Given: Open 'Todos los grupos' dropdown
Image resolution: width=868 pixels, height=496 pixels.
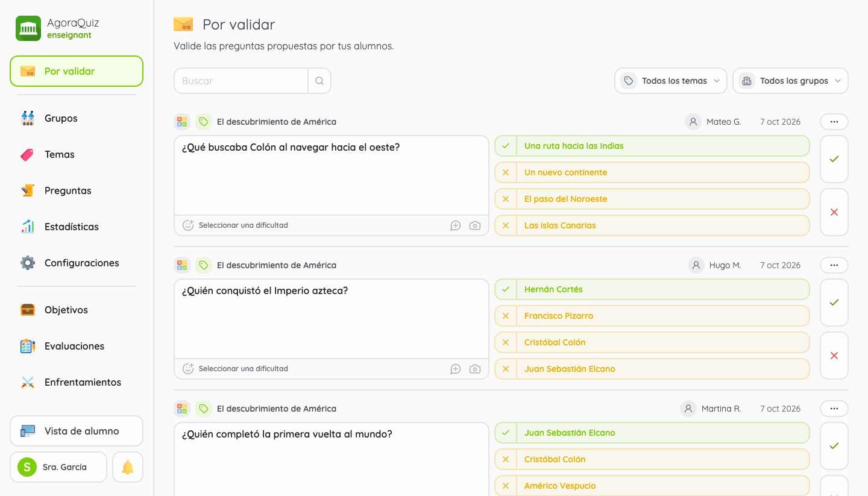Looking at the screenshot, I should pyautogui.click(x=790, y=81).
